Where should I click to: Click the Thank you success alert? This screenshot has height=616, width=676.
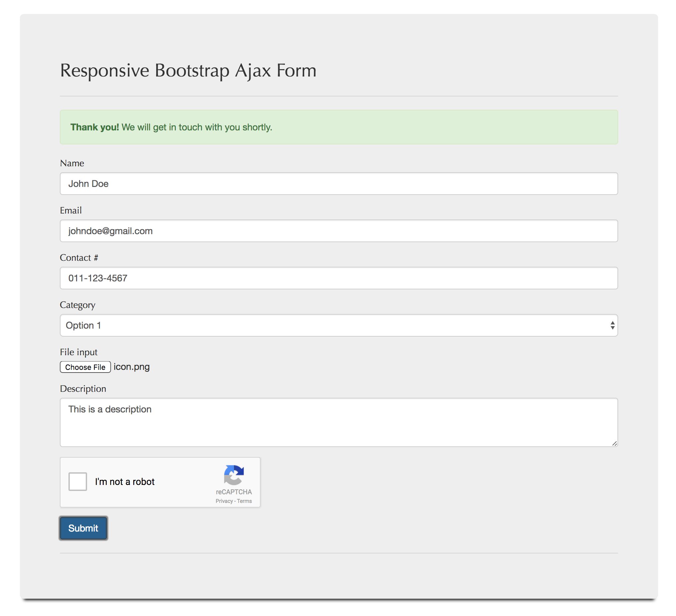tap(339, 127)
